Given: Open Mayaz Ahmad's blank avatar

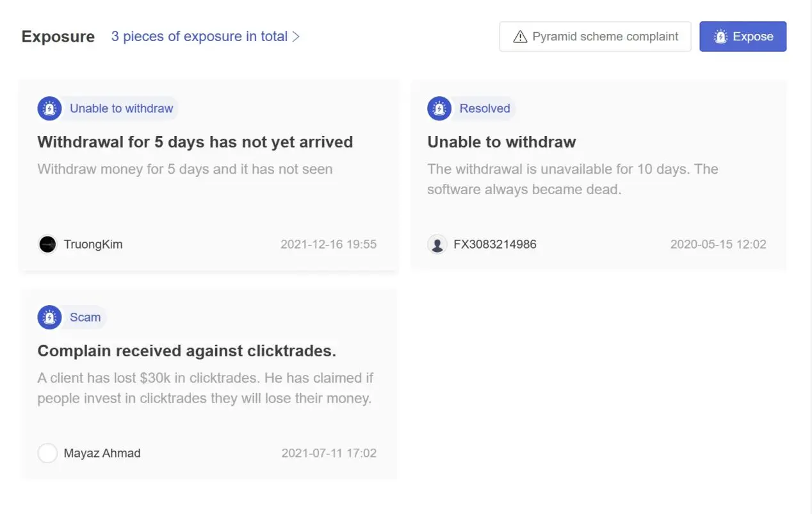Looking at the screenshot, I should click(x=47, y=453).
